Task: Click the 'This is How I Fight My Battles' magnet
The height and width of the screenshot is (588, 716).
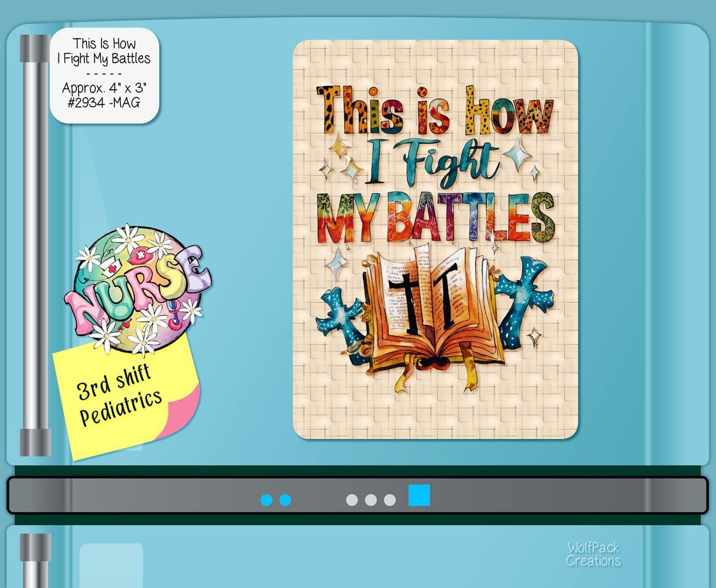Action: (435, 239)
